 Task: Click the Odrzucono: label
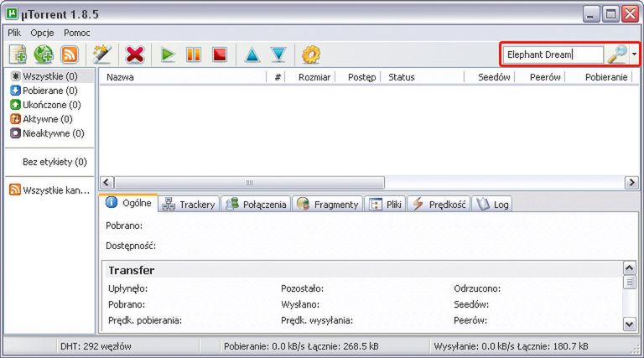click(x=477, y=288)
